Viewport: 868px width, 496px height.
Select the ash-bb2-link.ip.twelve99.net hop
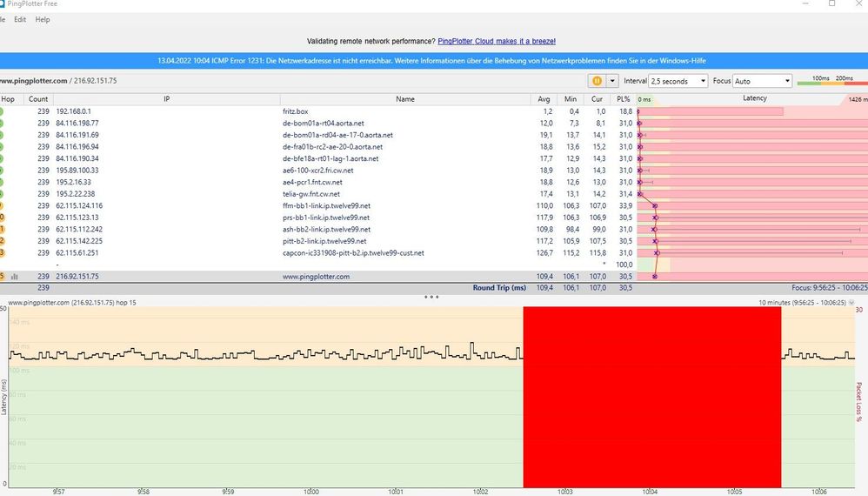[434, 229]
